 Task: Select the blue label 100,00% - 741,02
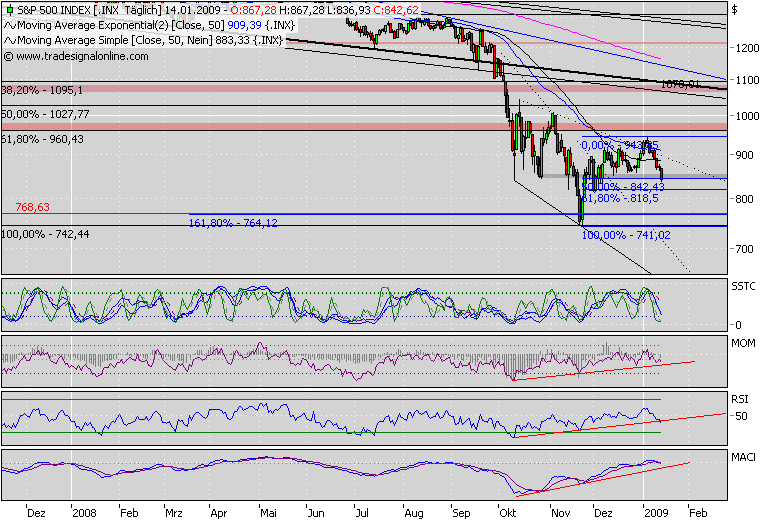click(x=626, y=235)
